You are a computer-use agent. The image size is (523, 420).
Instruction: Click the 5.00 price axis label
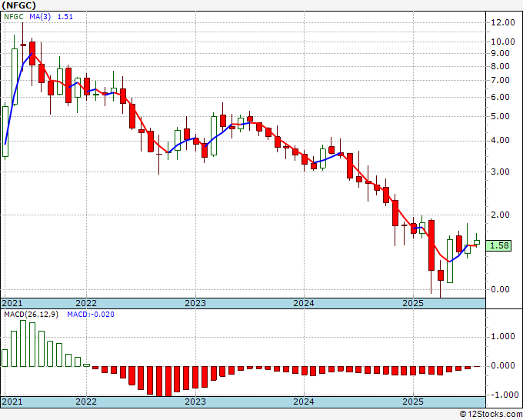click(500, 116)
